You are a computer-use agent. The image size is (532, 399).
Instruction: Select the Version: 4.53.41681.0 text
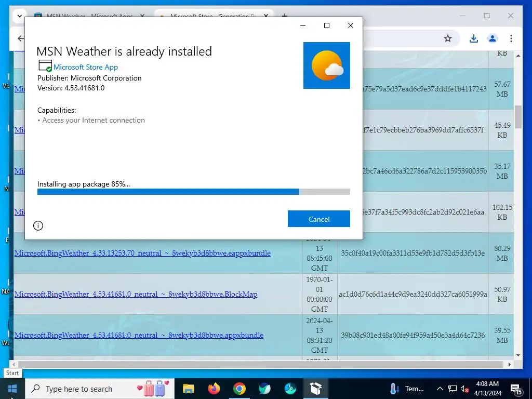pyautogui.click(x=71, y=88)
